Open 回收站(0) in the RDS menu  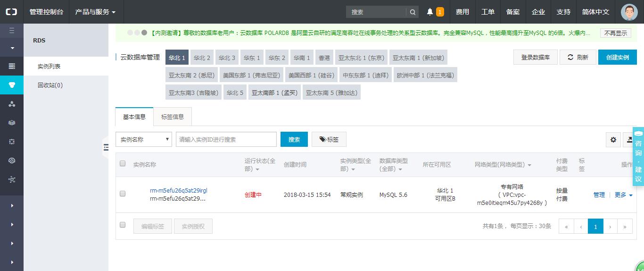(x=66, y=85)
